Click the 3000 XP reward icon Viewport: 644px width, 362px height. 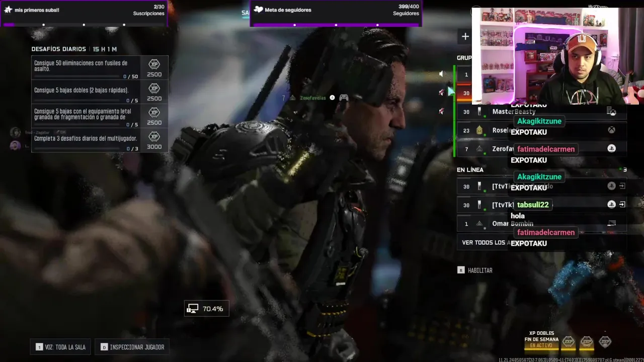click(154, 137)
